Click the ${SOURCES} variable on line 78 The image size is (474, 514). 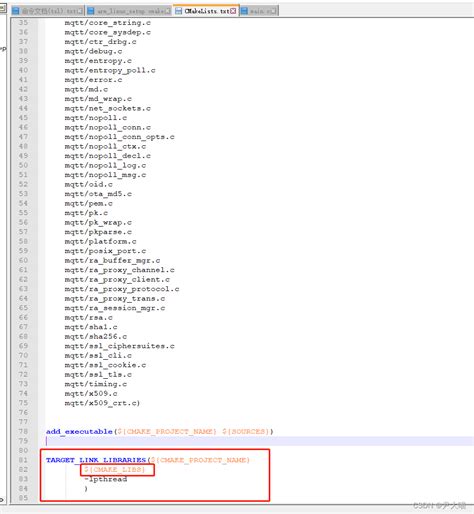(x=245, y=431)
